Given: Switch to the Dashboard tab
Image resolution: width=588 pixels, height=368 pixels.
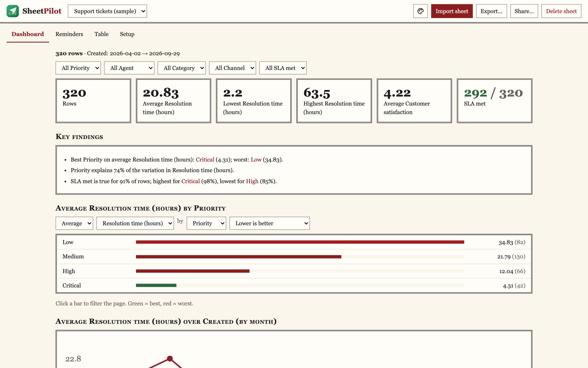Looking at the screenshot, I should click(28, 34).
